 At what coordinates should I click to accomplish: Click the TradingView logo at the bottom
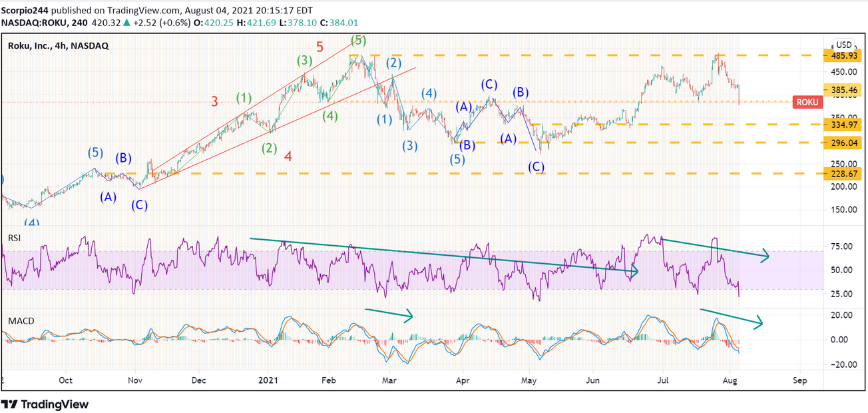coord(45,404)
